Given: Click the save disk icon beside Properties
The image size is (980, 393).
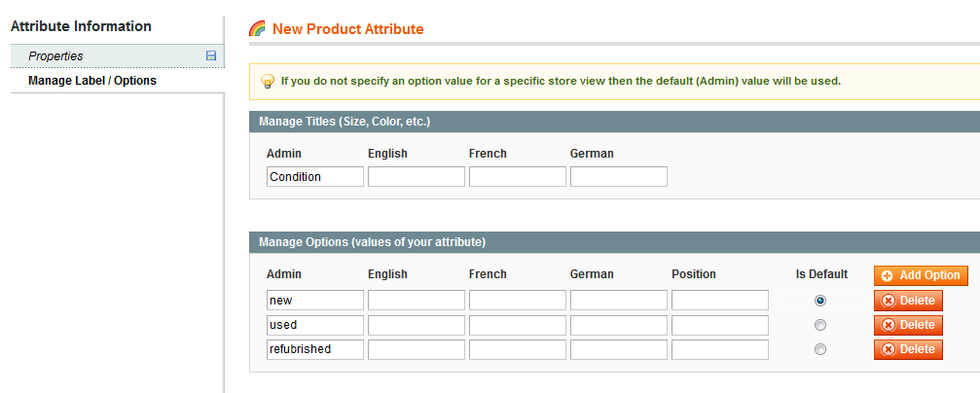Looking at the screenshot, I should 211,56.
